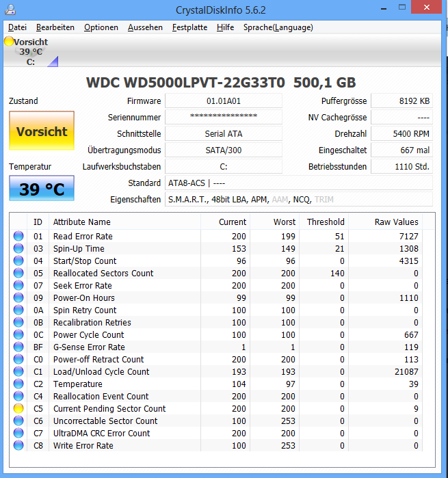The image size is (448, 478).
Task: Select the G-Sense Error Rate attribute name
Action: coord(89,347)
